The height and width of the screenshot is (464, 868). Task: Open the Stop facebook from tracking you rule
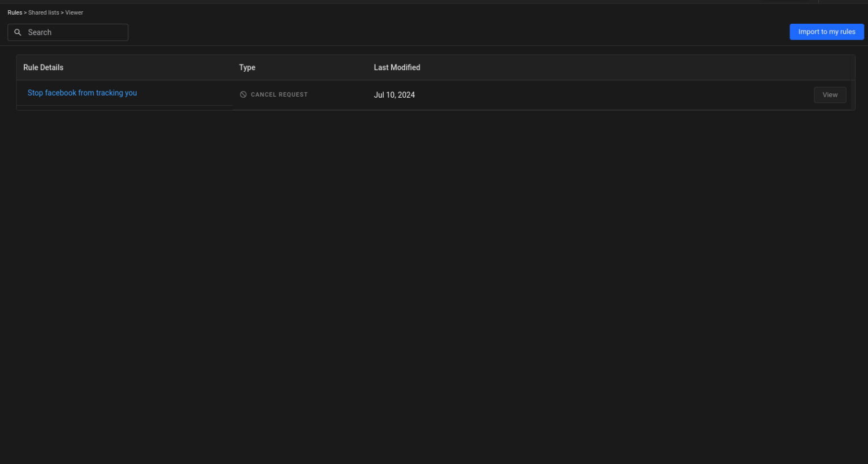coord(82,93)
